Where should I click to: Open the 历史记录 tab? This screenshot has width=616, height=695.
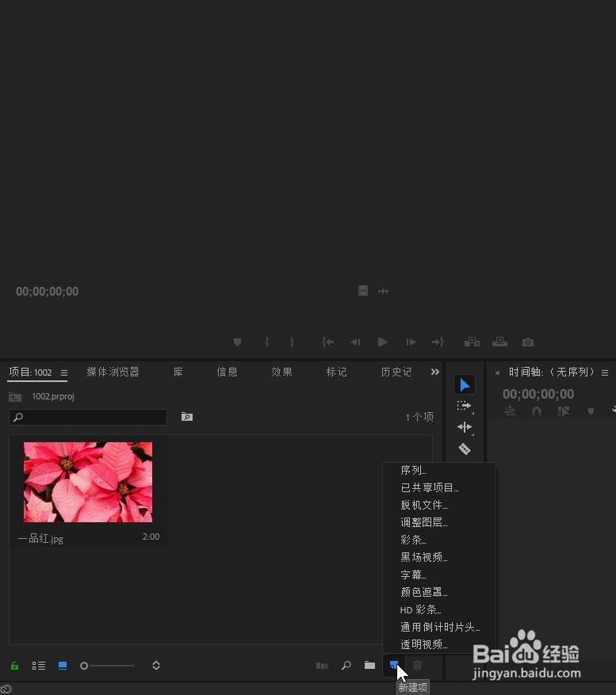tap(396, 372)
